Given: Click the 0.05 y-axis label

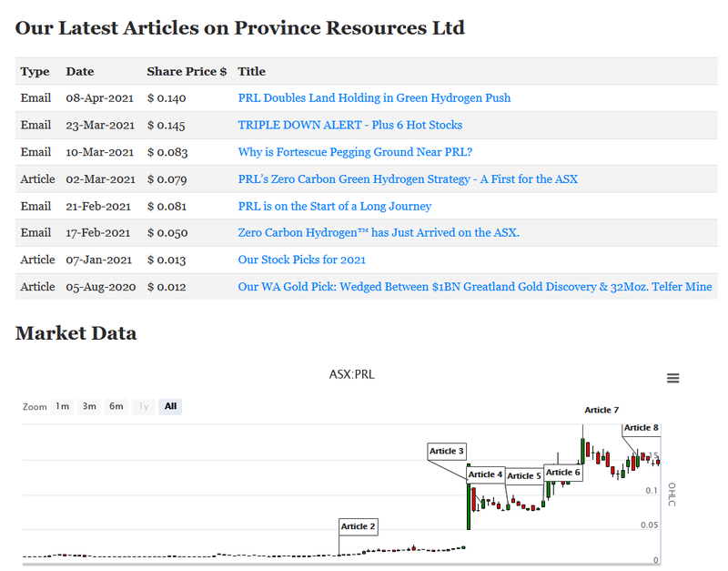Looking at the screenshot, I should (x=650, y=525).
